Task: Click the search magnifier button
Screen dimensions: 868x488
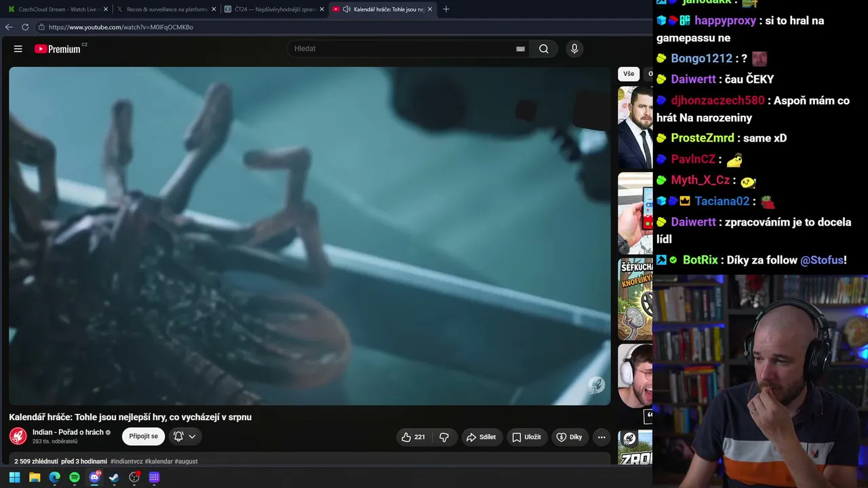Action: (x=544, y=49)
